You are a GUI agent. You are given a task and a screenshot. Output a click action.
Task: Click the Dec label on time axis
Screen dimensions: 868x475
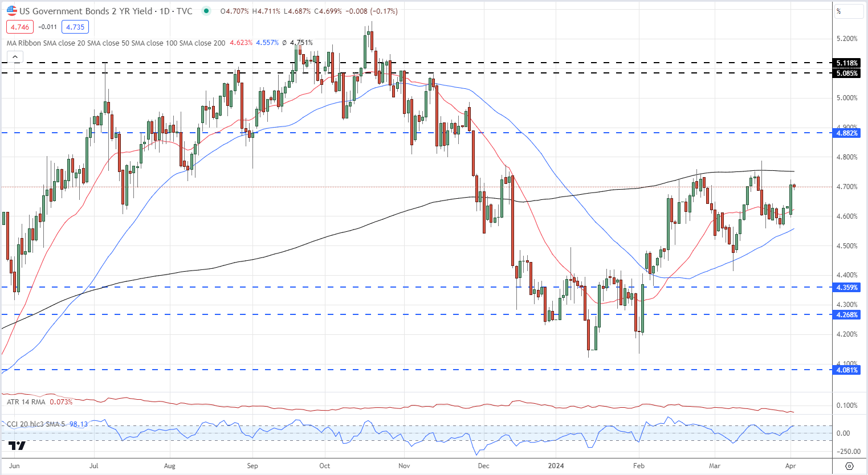(x=483, y=466)
